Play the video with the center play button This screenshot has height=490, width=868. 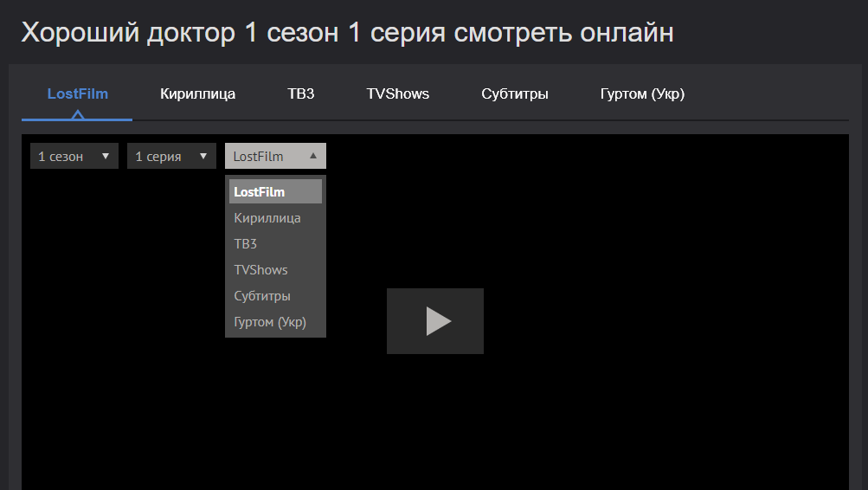pos(435,321)
